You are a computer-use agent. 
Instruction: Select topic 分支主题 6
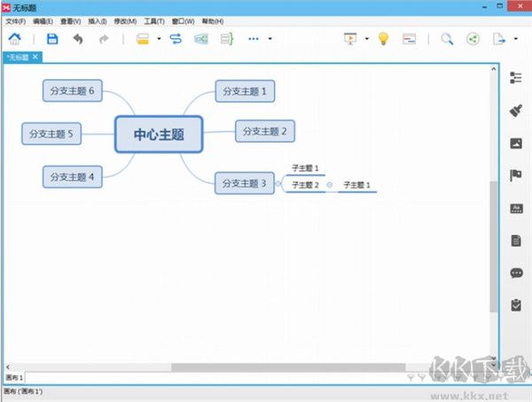point(73,91)
